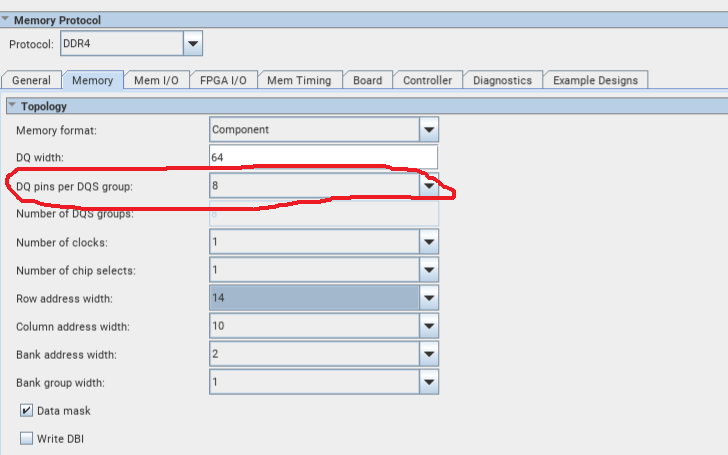Screen dimensions: 728x455
Task: Uncheck the Data mask checkbox
Action: (26, 410)
